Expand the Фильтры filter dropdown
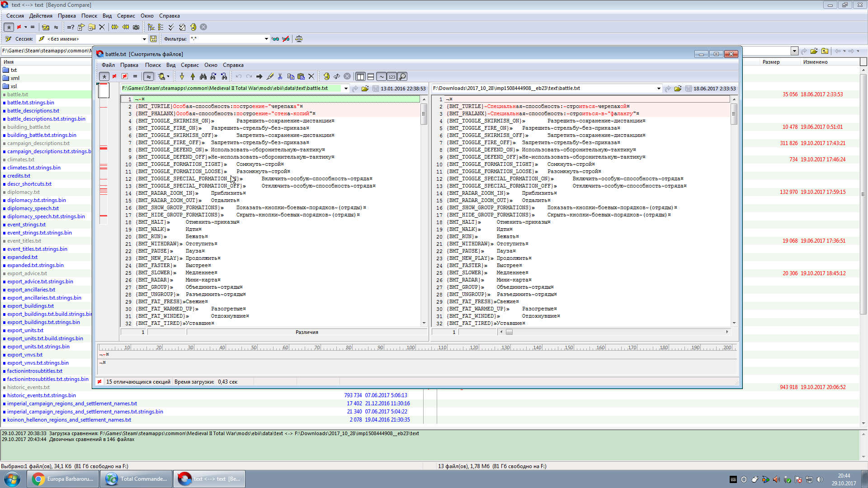Screen dimensions: 868x488 (x=266, y=39)
